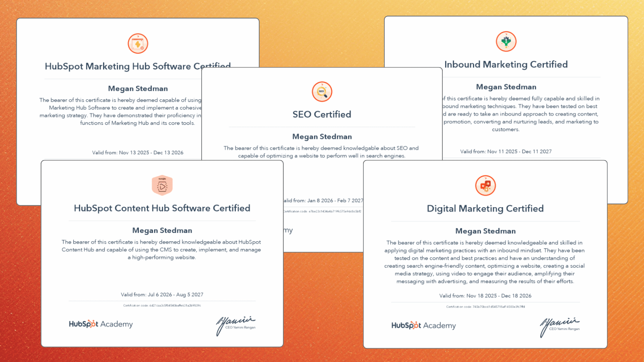Click HubSpot Academy logo on Digital Marketing certificate
The width and height of the screenshot is (644, 362).
pyautogui.click(x=423, y=325)
